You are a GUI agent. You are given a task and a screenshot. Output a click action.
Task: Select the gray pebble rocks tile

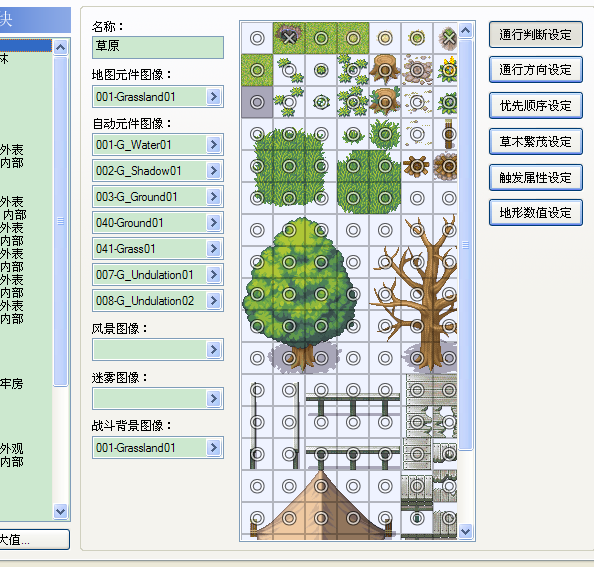(417, 70)
